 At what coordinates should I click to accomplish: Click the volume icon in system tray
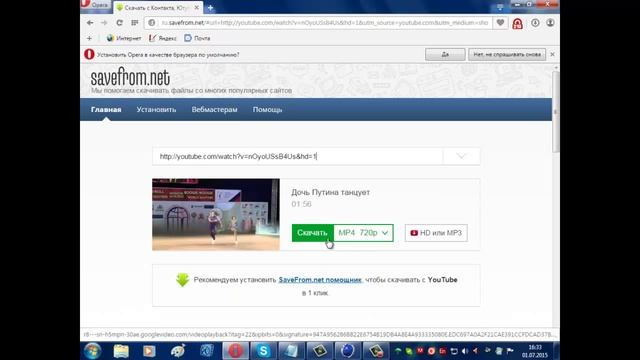pos(465,351)
